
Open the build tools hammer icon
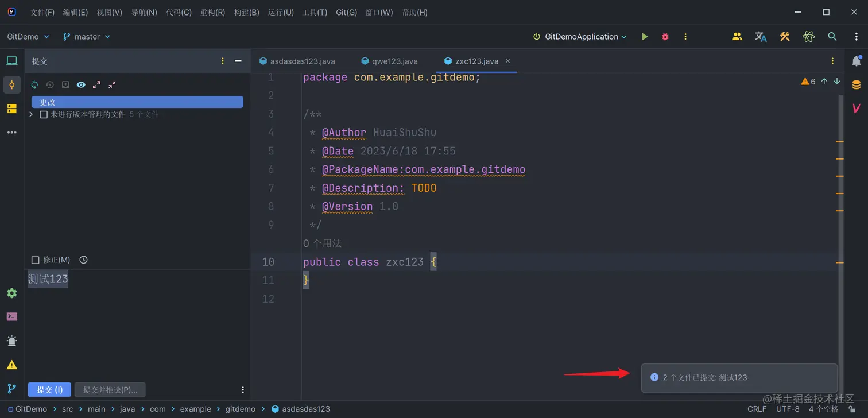point(785,37)
